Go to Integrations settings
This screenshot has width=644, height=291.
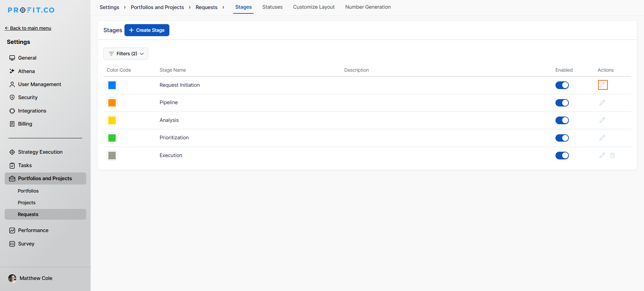tap(32, 111)
